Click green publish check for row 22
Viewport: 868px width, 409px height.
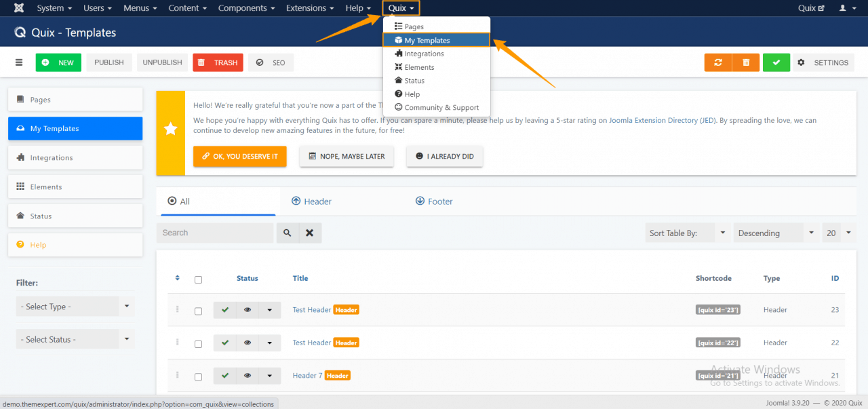[225, 343]
